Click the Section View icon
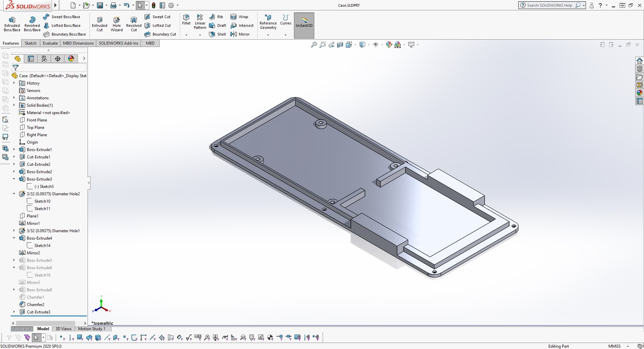Viewport: 644px width, 349px height. tap(340, 45)
